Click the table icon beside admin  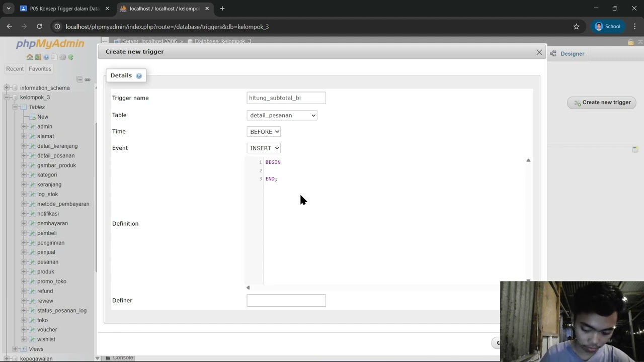[33, 127]
